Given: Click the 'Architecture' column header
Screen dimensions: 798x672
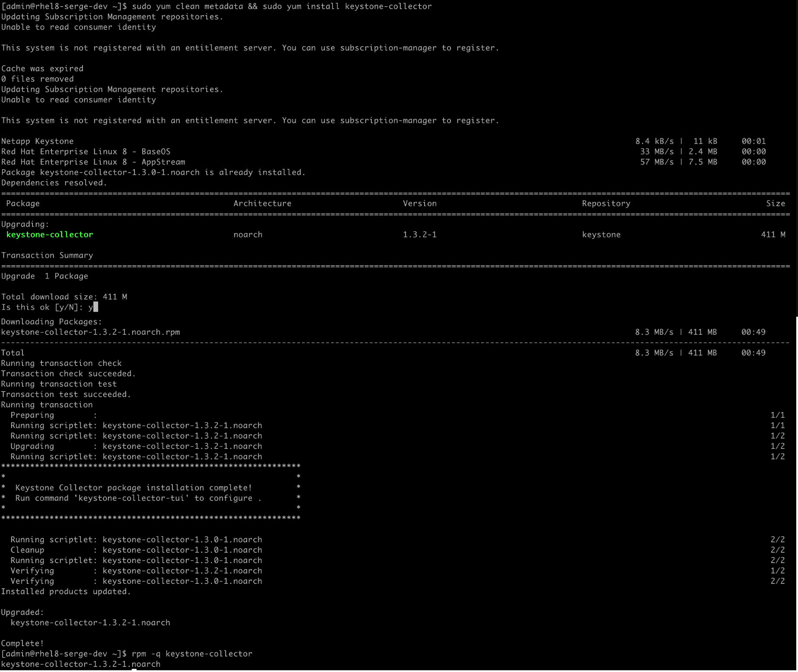Looking at the screenshot, I should [262, 204].
